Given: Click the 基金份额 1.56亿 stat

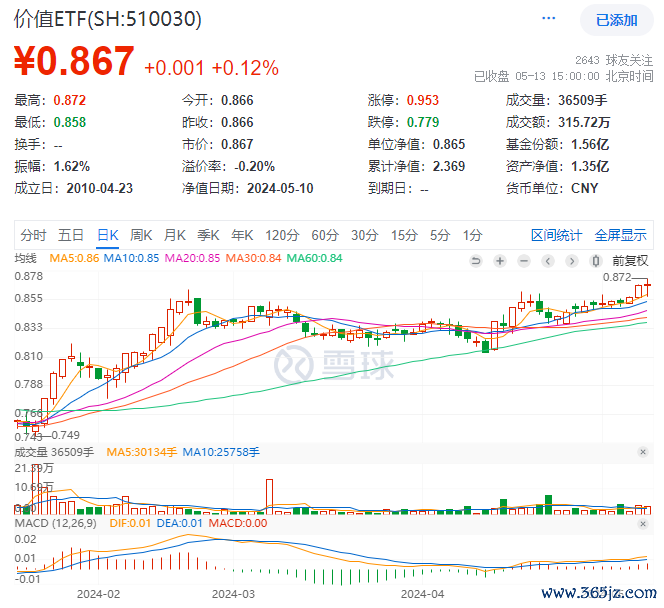Looking at the screenshot, I should (x=557, y=144).
